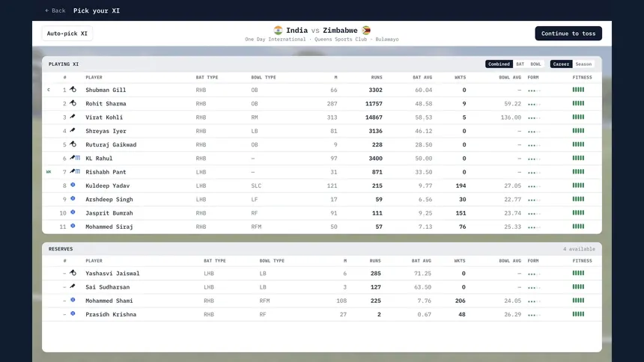
Task: Select player name Ruturaj Gaikwad
Action: [111, 144]
